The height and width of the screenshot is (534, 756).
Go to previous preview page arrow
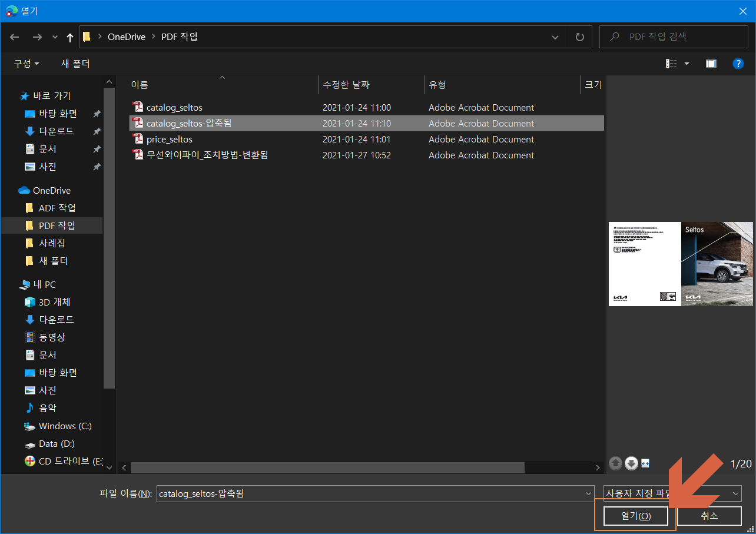616,463
